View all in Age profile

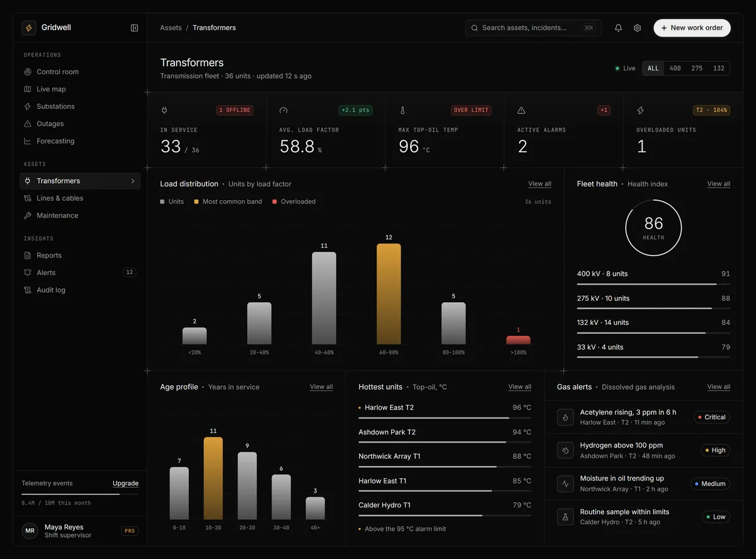pyautogui.click(x=321, y=387)
